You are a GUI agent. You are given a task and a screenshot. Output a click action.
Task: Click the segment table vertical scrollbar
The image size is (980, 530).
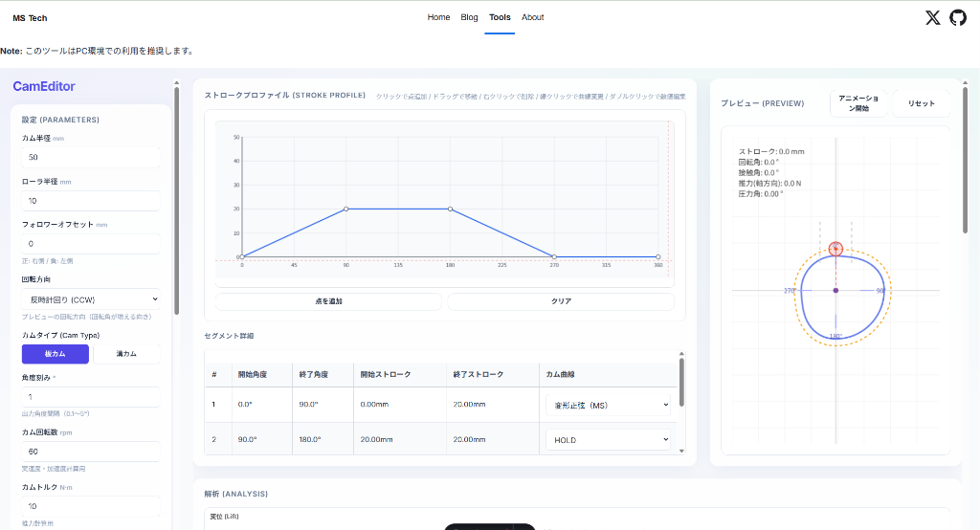(681, 383)
